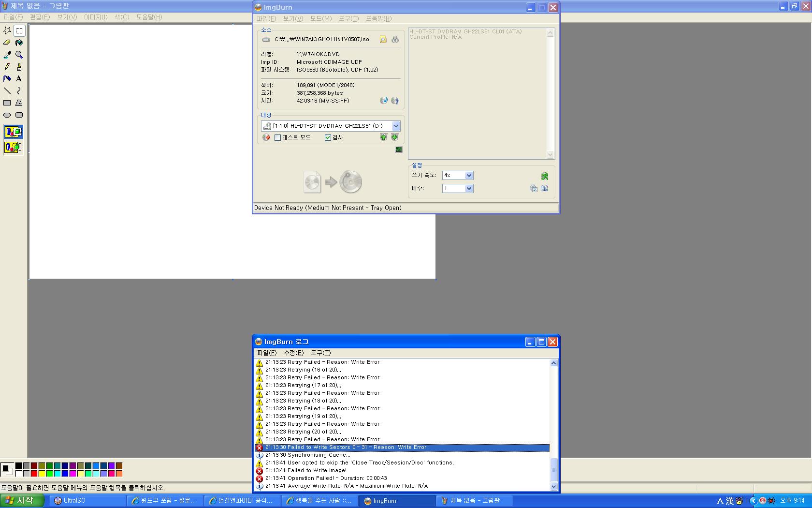Click the disc with music note icon
The image size is (812, 508).
coord(384,101)
